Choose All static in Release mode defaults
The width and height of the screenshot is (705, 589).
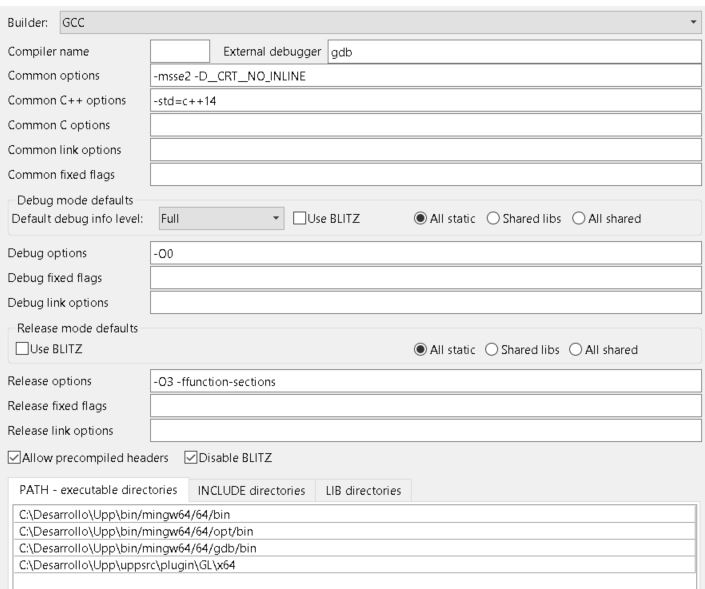point(422,349)
